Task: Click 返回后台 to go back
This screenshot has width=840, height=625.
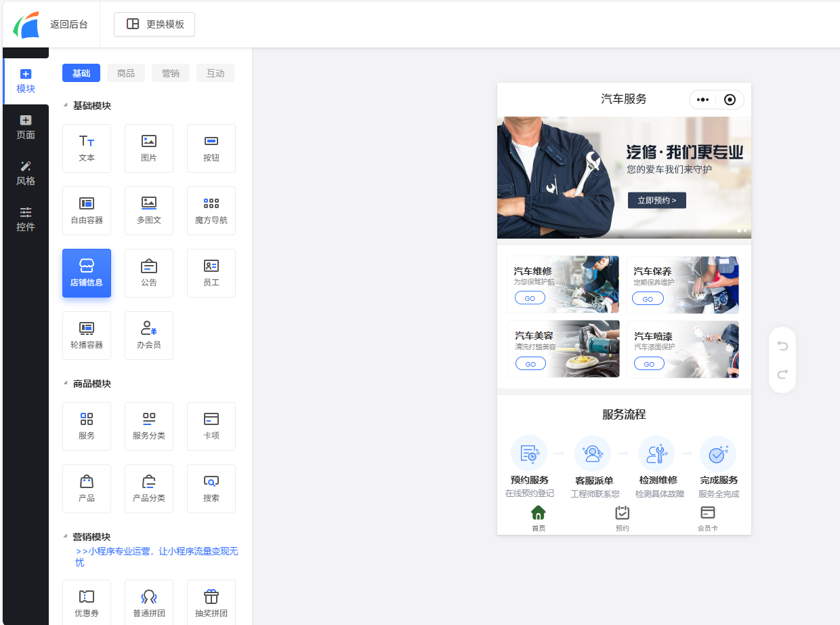Action: click(x=69, y=24)
